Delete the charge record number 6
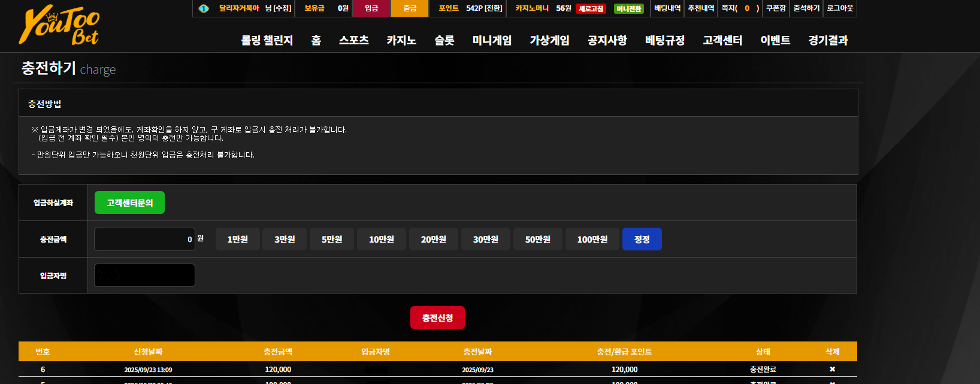Screen dimensions: 980x384 [x=832, y=369]
